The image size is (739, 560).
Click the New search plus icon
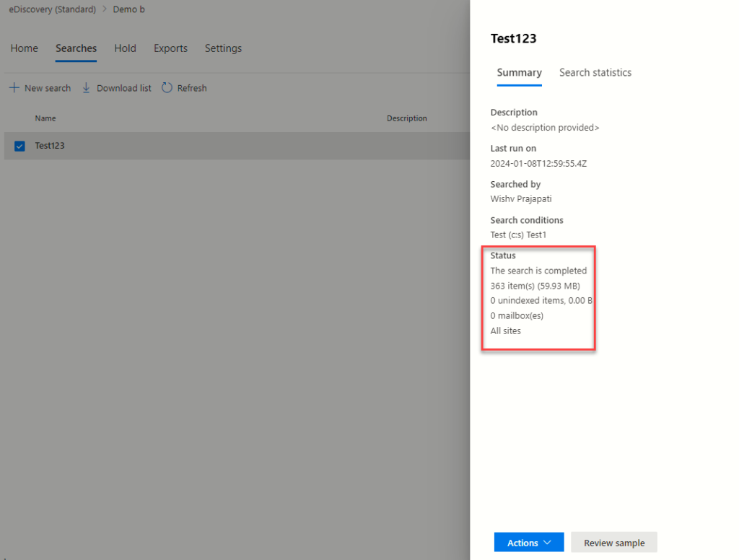pos(14,87)
